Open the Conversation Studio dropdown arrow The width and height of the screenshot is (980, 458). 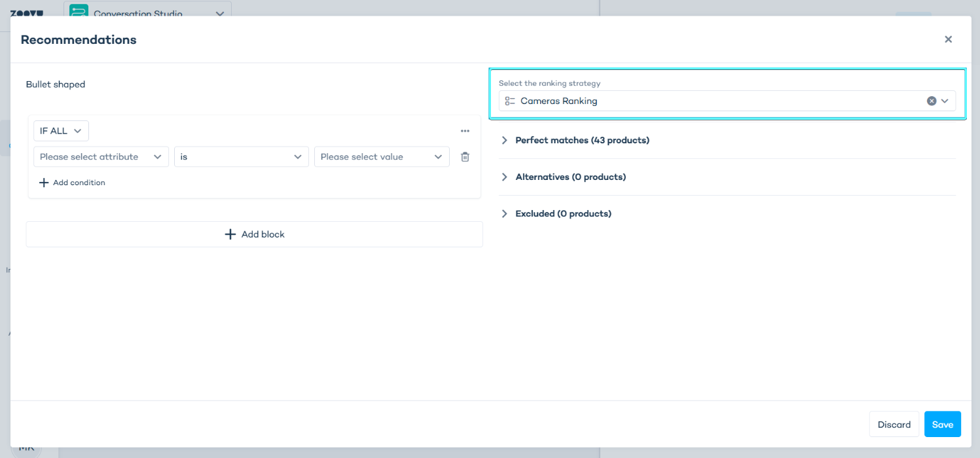click(220, 13)
